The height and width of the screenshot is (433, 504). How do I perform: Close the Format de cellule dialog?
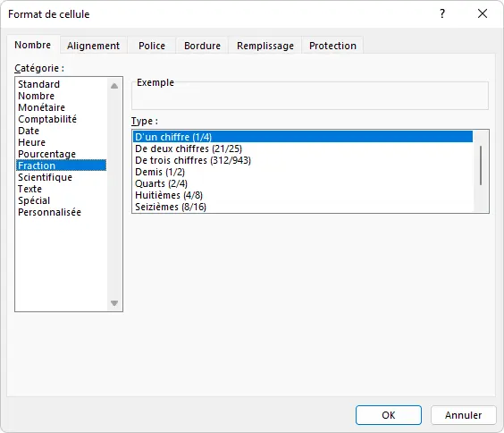point(483,13)
